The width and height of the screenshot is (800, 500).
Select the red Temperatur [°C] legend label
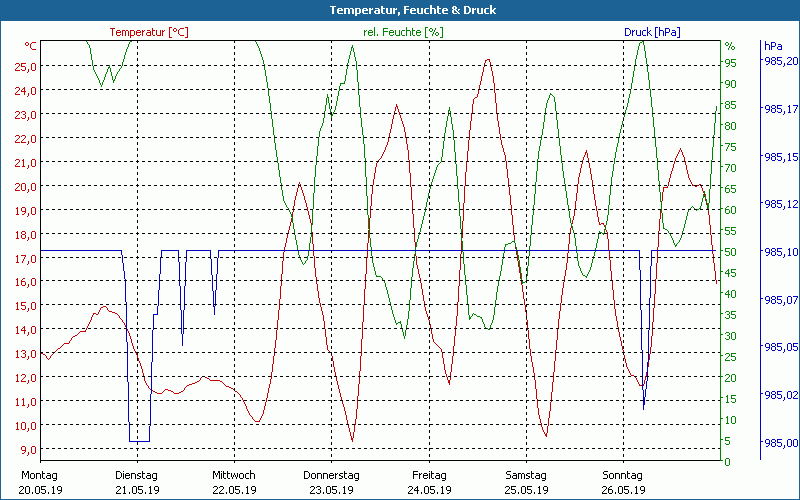[x=148, y=32]
